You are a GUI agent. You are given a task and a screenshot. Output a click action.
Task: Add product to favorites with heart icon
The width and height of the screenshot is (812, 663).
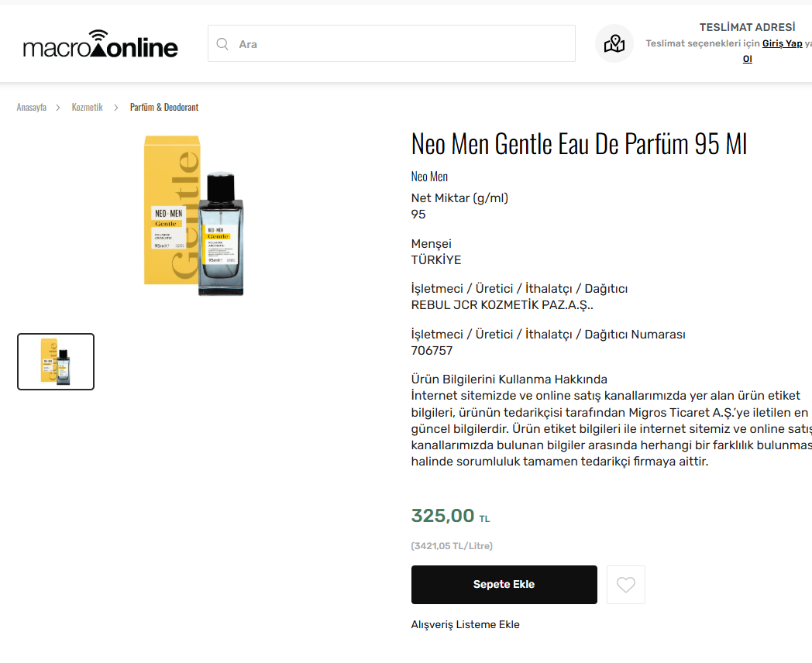625,584
